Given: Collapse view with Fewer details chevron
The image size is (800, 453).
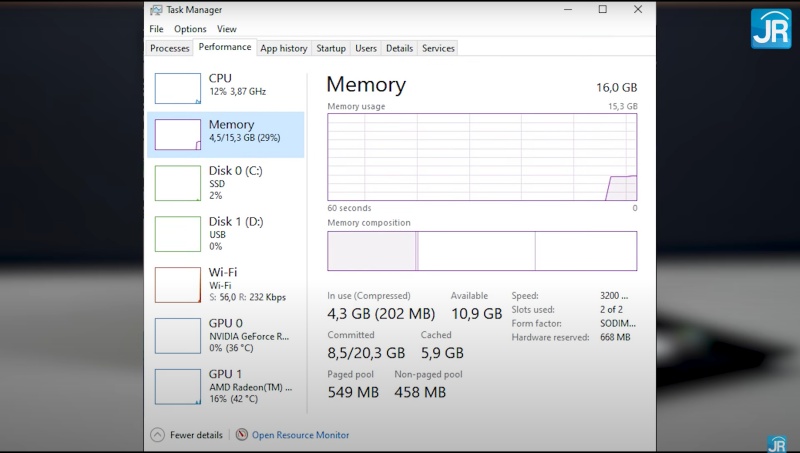Looking at the screenshot, I should [157, 435].
